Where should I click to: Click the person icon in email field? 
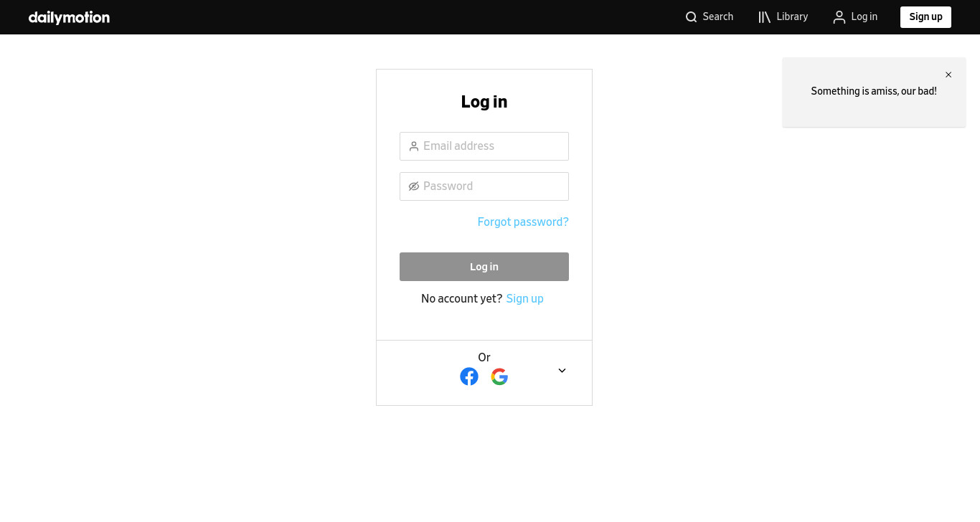[414, 146]
